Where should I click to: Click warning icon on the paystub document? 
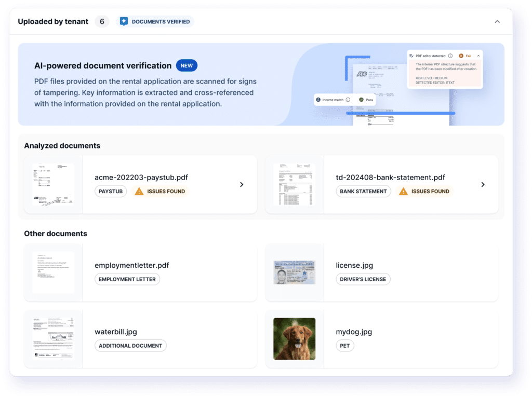(139, 191)
